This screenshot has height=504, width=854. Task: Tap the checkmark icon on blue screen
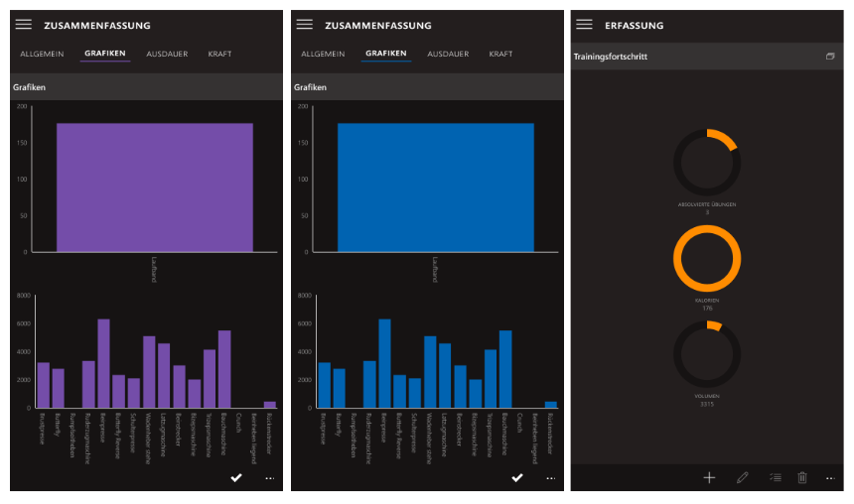(516, 478)
